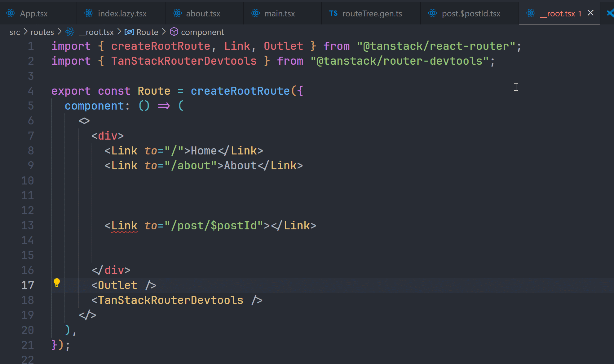Expand the src breadcrumb segment
The image size is (614, 364).
pos(15,32)
